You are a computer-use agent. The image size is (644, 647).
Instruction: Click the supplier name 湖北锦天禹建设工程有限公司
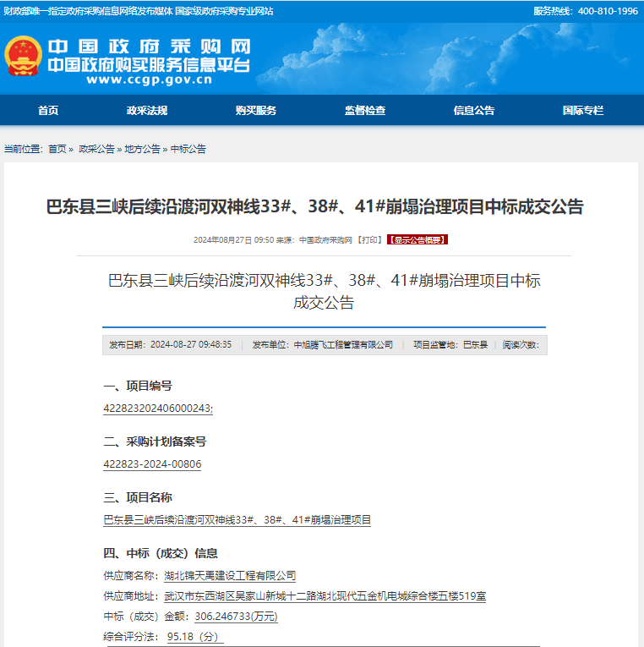[x=230, y=576]
